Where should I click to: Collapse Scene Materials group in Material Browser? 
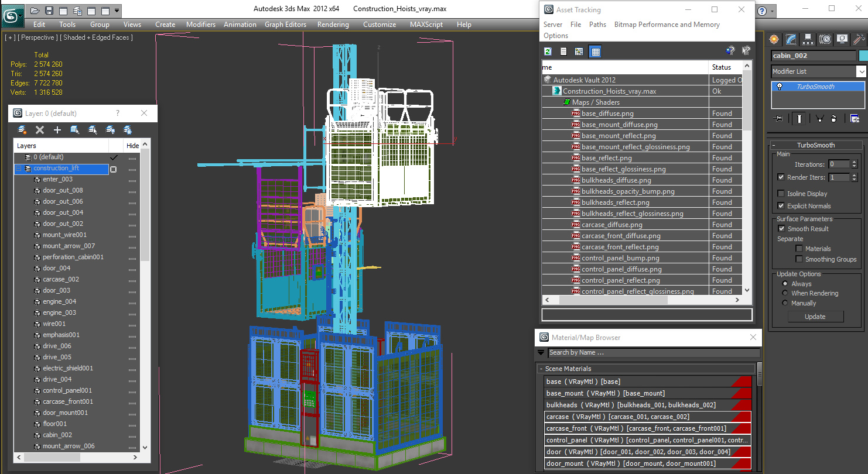point(541,369)
